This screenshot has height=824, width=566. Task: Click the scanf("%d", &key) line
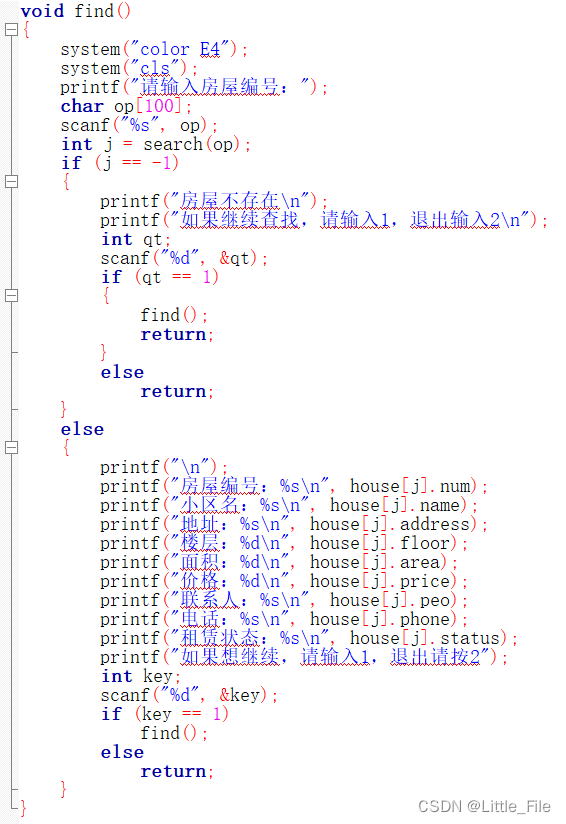(189, 695)
